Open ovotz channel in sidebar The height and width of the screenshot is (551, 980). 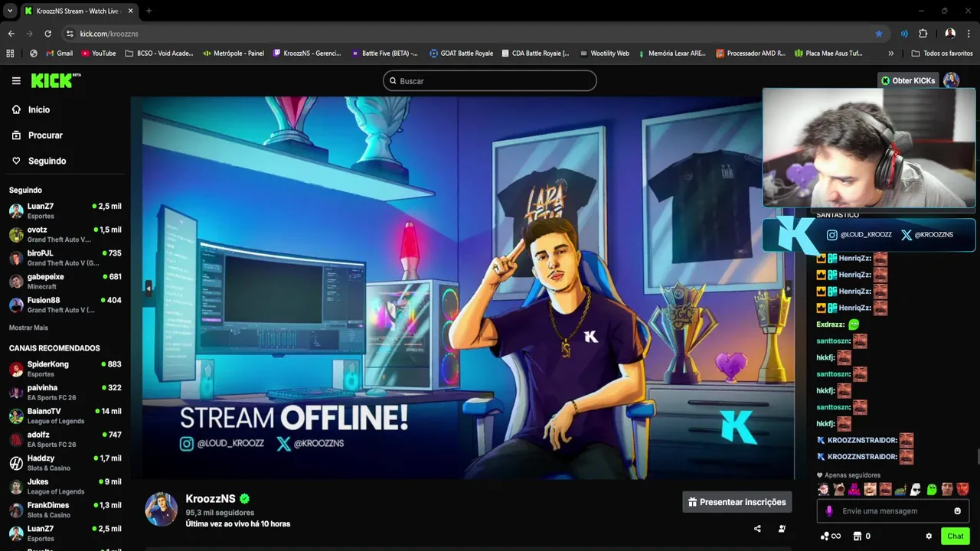(65, 234)
